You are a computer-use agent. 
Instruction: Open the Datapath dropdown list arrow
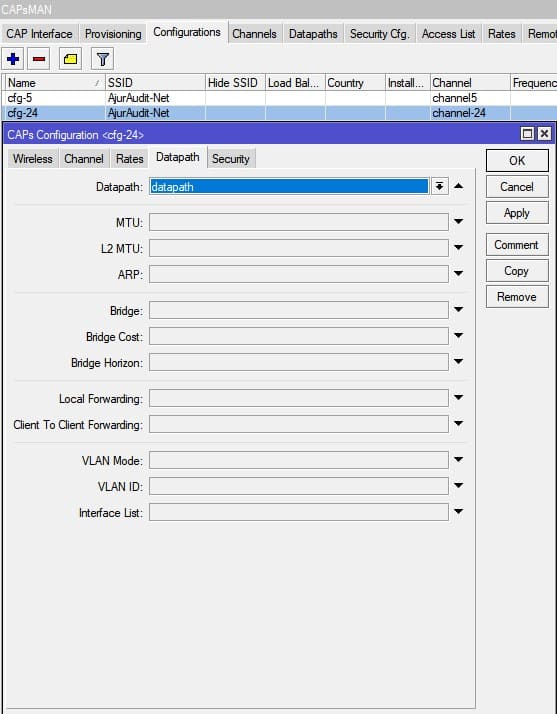click(439, 186)
